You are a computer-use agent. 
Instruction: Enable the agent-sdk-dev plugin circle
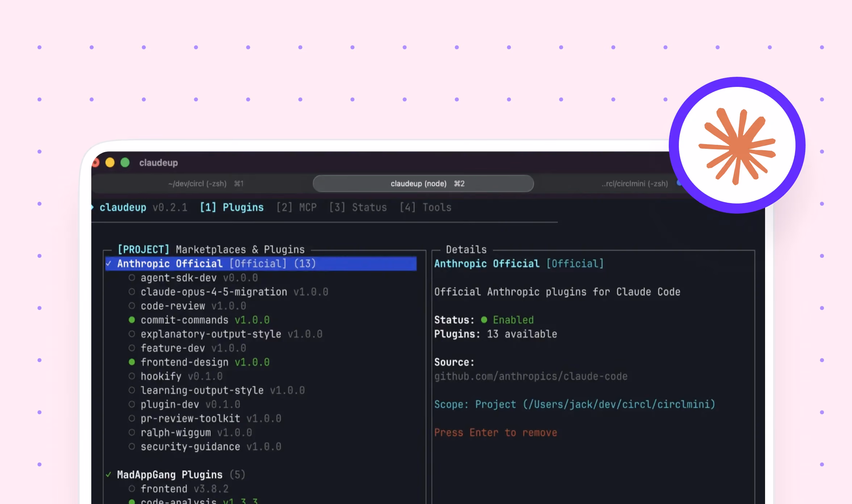click(x=132, y=278)
